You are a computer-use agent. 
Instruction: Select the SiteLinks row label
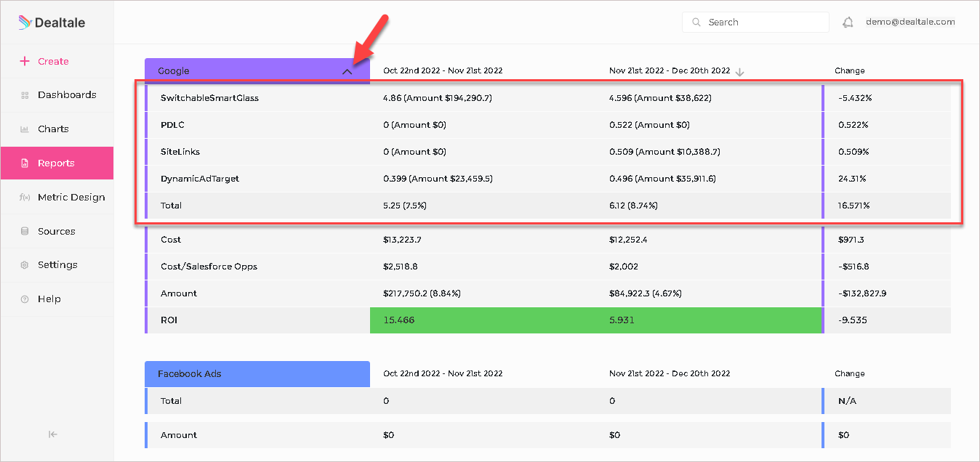point(180,152)
